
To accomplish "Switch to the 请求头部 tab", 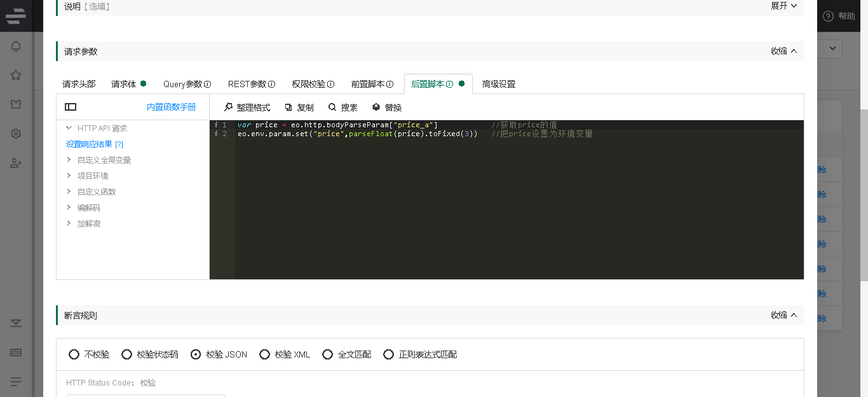I will (x=79, y=84).
